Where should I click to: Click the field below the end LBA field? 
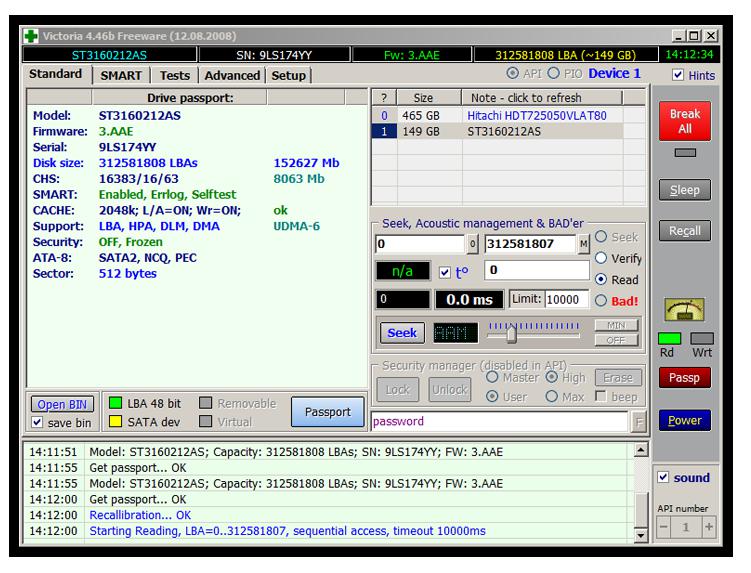point(537,270)
